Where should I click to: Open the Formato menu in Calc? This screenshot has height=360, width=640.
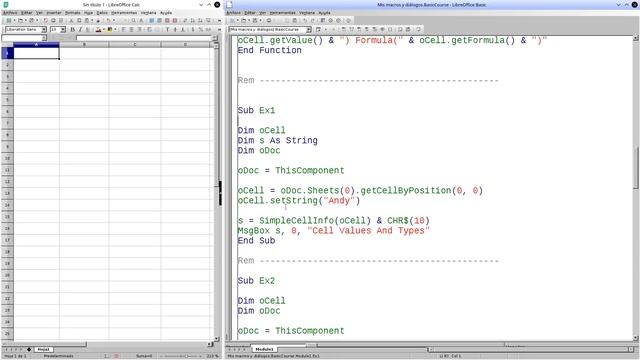coord(73,13)
